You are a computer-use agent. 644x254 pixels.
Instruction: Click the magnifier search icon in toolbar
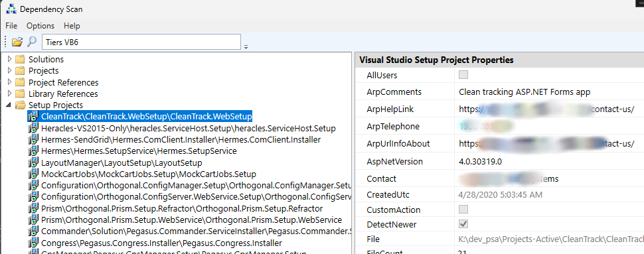(x=32, y=41)
